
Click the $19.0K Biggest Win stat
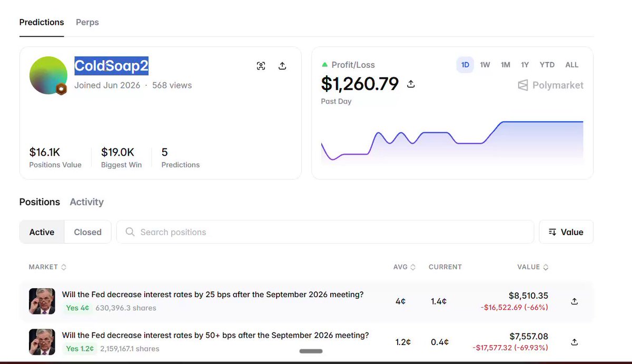tap(121, 158)
